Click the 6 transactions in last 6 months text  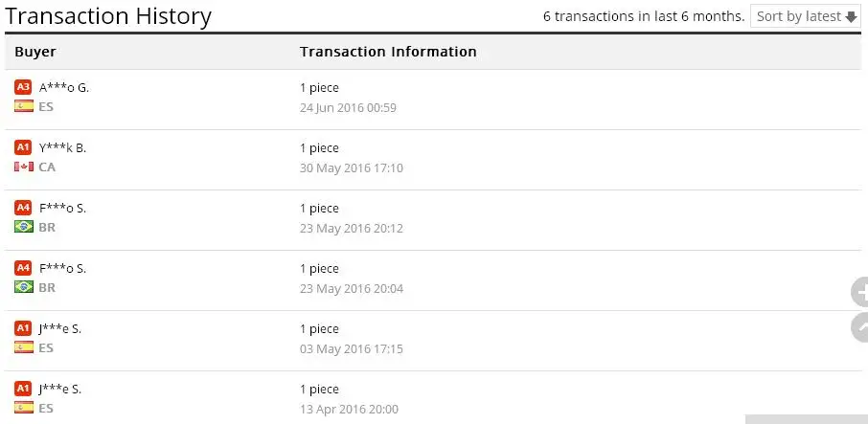point(644,16)
